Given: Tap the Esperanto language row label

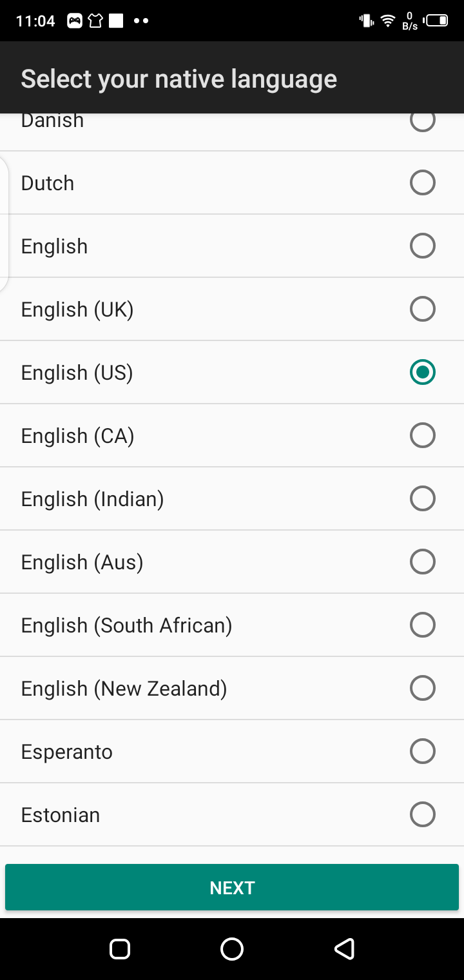Looking at the screenshot, I should coord(67,752).
